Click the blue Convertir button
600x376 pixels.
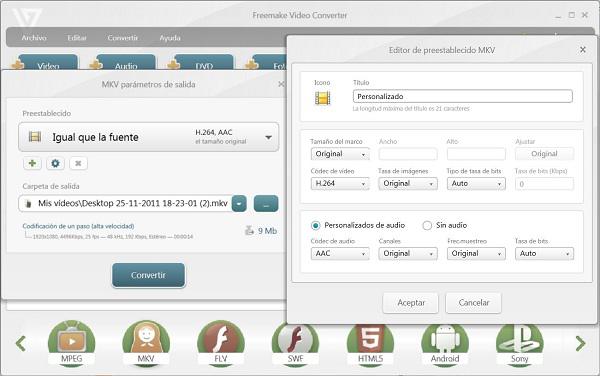148,275
